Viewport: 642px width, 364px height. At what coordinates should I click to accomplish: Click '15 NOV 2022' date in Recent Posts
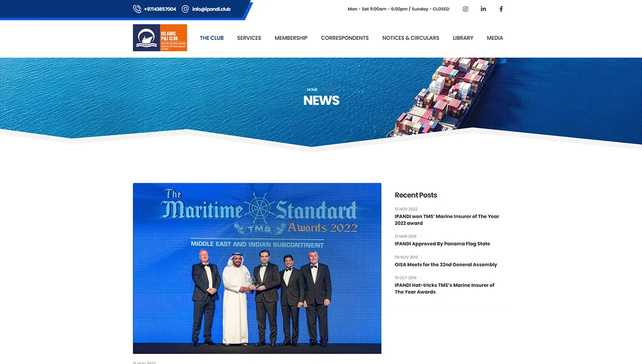click(406, 209)
